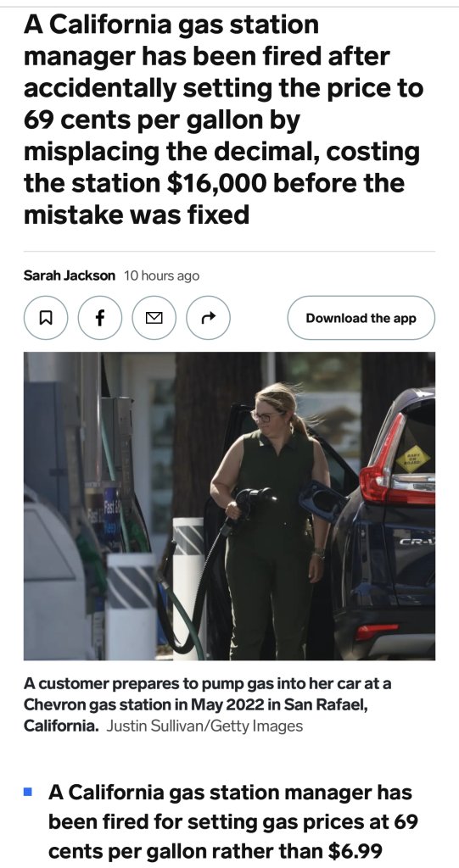The image size is (459, 868).
Task: Send the article via the email icon
Action: pos(154,318)
